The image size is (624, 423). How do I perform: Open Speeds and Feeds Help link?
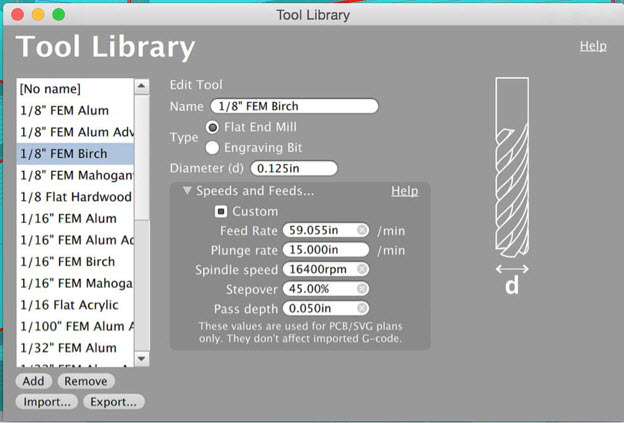404,191
